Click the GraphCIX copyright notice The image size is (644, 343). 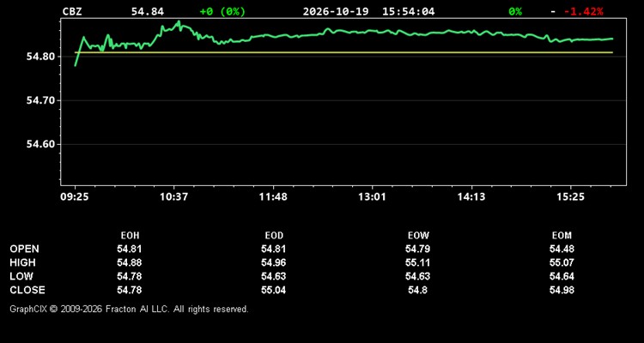click(x=129, y=309)
